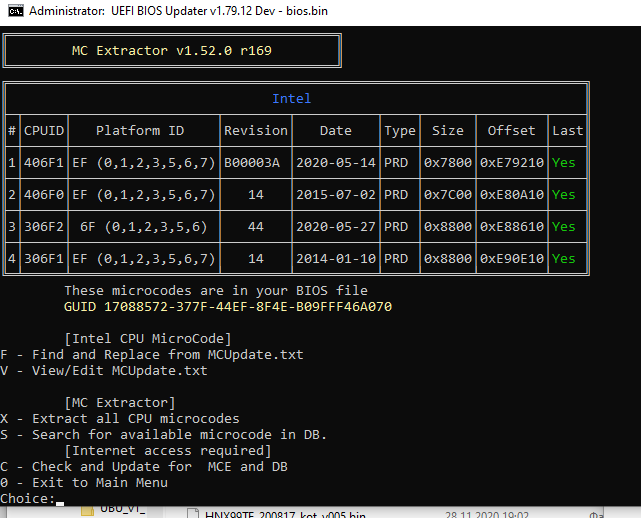This screenshot has width=641, height=518.
Task: Select CPUID cell '306F1'
Action: pyautogui.click(x=44, y=258)
